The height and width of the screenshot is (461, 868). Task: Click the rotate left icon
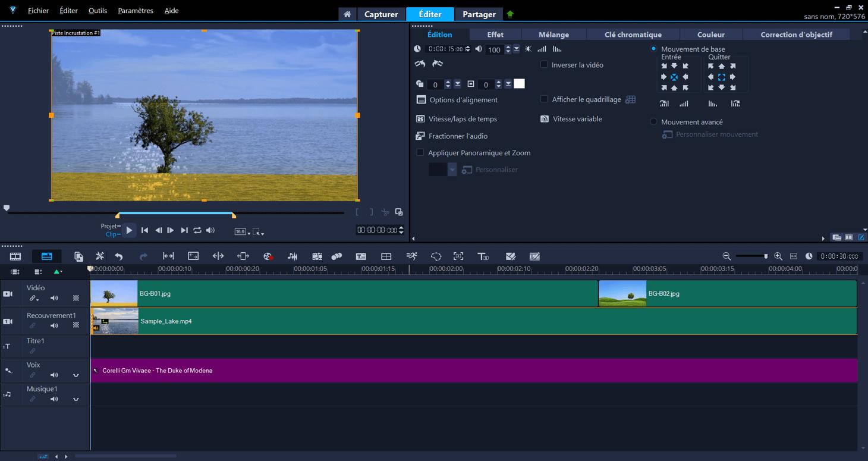[420, 64]
